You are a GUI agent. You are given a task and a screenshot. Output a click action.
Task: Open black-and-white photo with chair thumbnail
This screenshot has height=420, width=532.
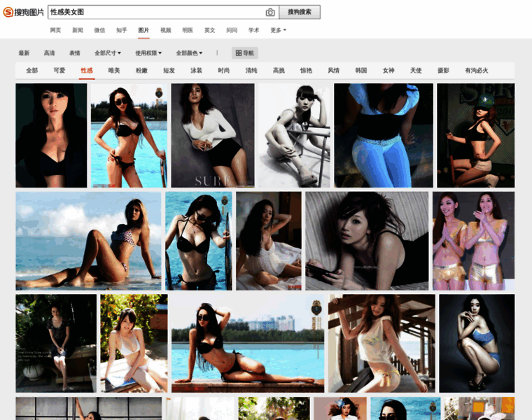(x=294, y=135)
